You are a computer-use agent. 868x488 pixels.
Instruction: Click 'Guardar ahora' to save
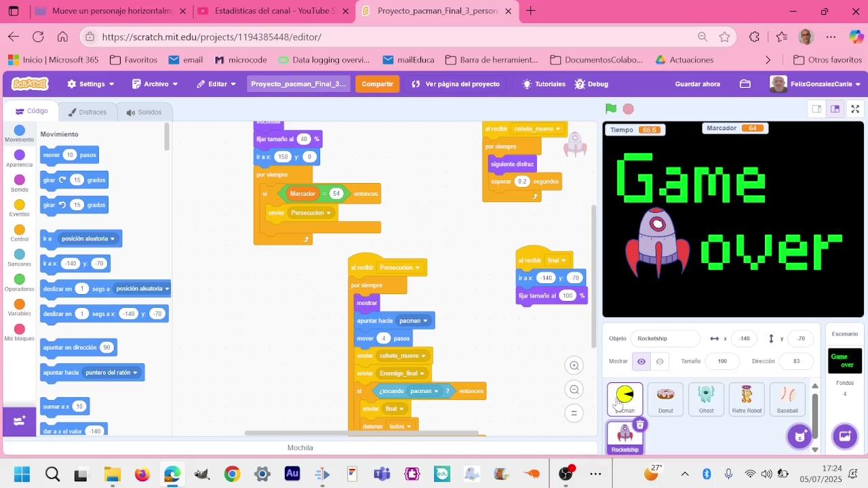click(x=697, y=84)
